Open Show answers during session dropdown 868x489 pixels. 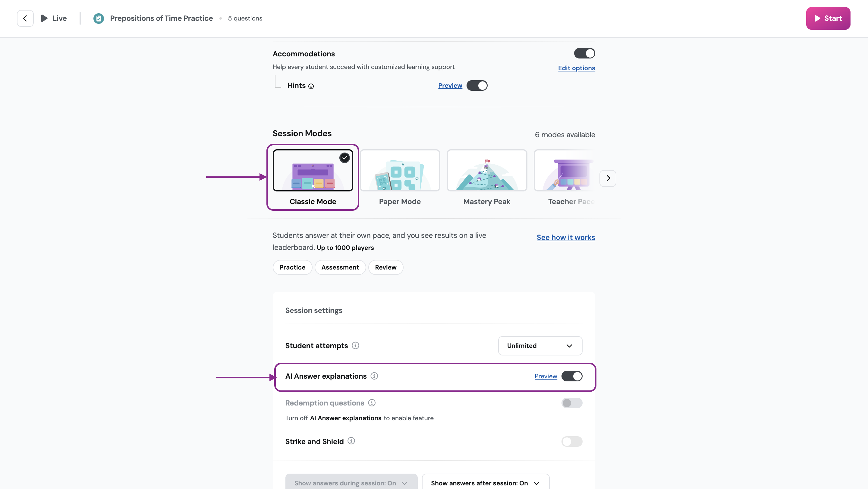pos(351,483)
